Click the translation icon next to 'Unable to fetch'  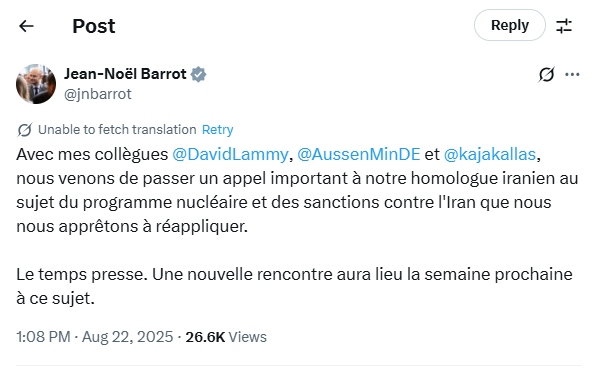point(25,130)
